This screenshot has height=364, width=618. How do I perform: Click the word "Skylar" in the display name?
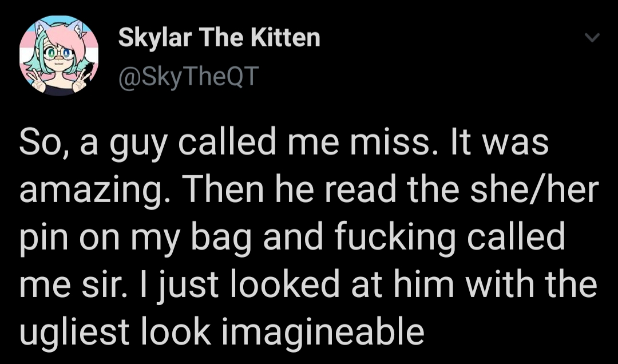[155, 39]
